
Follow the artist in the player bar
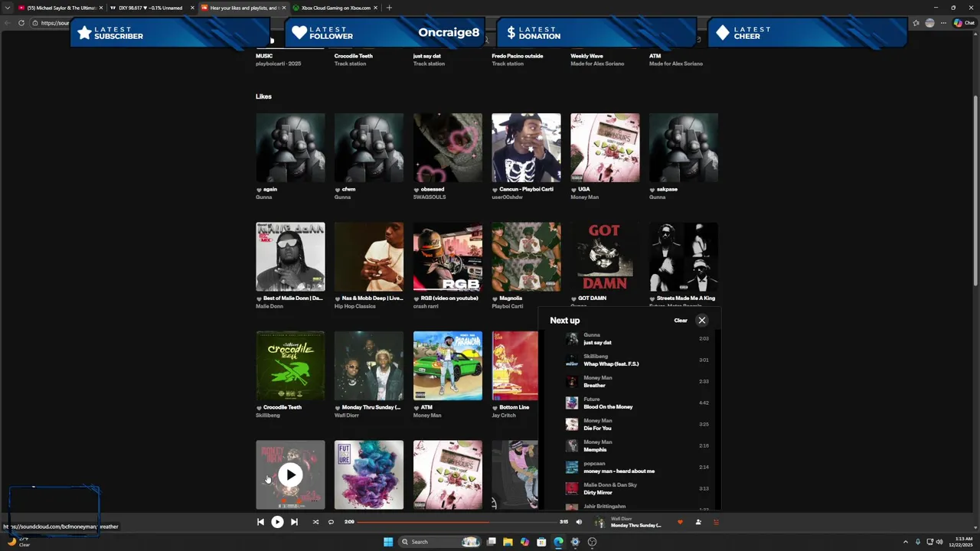tap(698, 522)
